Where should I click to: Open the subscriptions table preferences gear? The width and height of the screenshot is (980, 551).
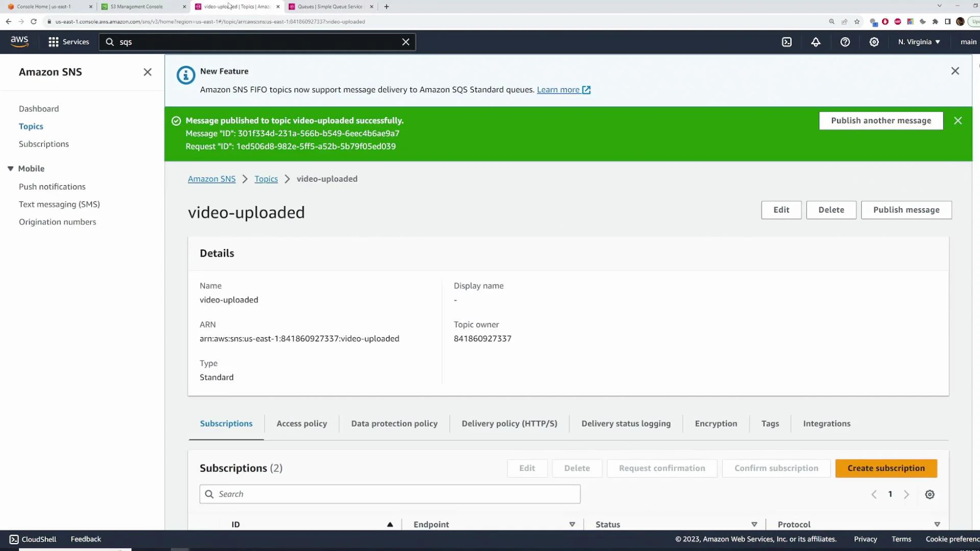click(x=929, y=494)
